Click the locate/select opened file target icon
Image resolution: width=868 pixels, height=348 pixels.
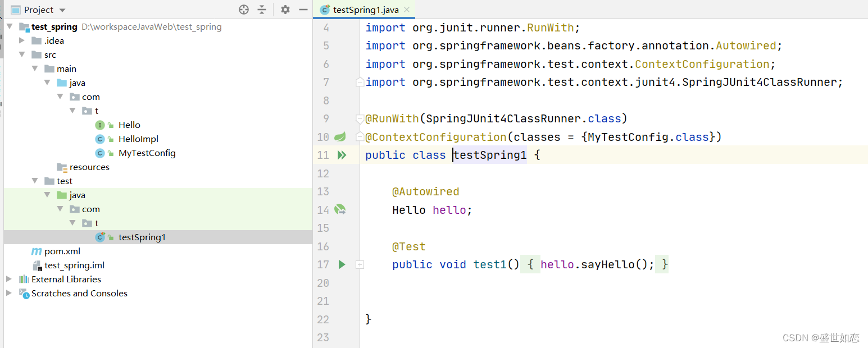click(x=243, y=10)
